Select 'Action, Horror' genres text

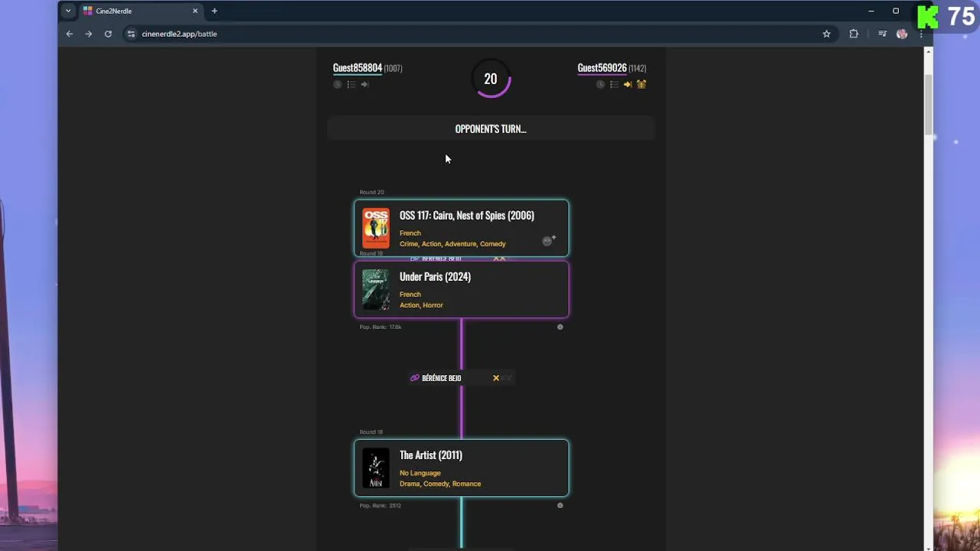point(421,305)
